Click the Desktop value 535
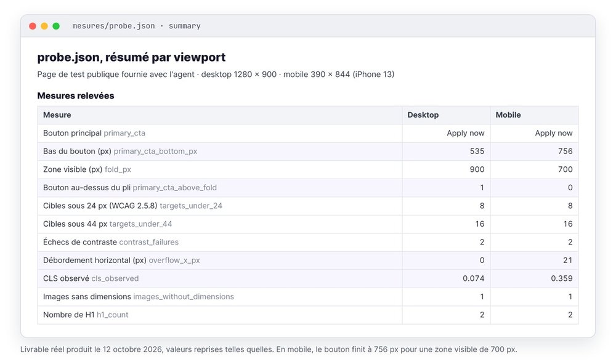The image size is (616, 364). pyautogui.click(x=477, y=151)
